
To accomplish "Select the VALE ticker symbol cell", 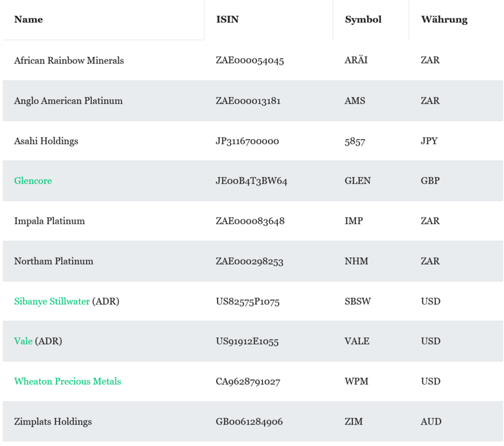I will coord(357,341).
